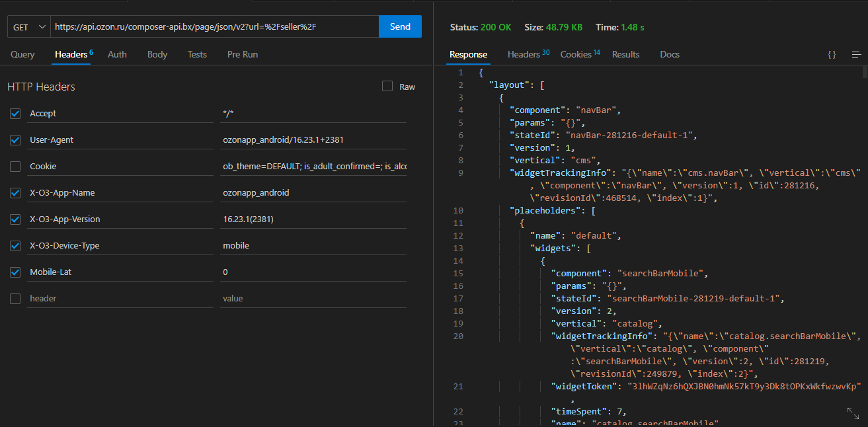This screenshot has width=868, height=427.
Task: Open the Pre Run tab
Action: (243, 55)
